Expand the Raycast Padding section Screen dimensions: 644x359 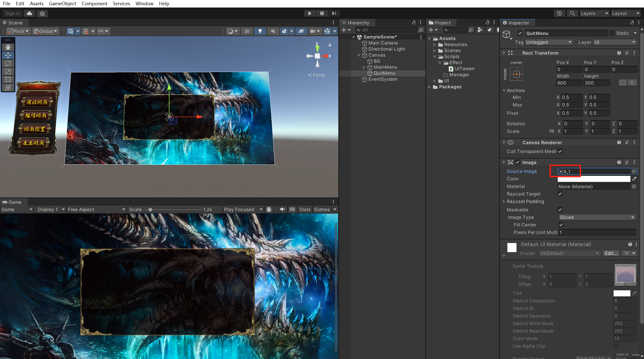pyautogui.click(x=504, y=201)
